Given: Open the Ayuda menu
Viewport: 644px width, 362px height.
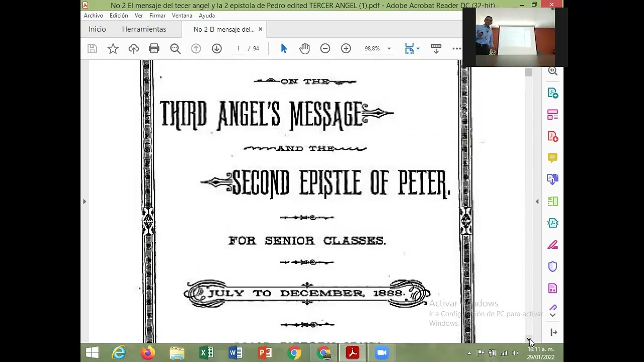Looking at the screenshot, I should (x=207, y=16).
